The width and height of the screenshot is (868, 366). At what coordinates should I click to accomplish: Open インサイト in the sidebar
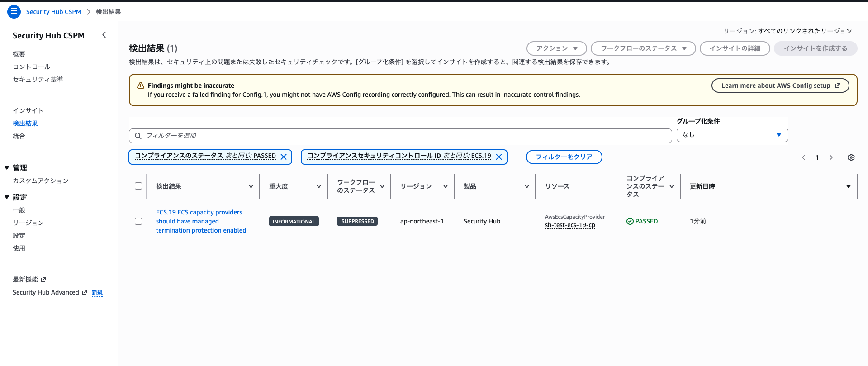[28, 111]
